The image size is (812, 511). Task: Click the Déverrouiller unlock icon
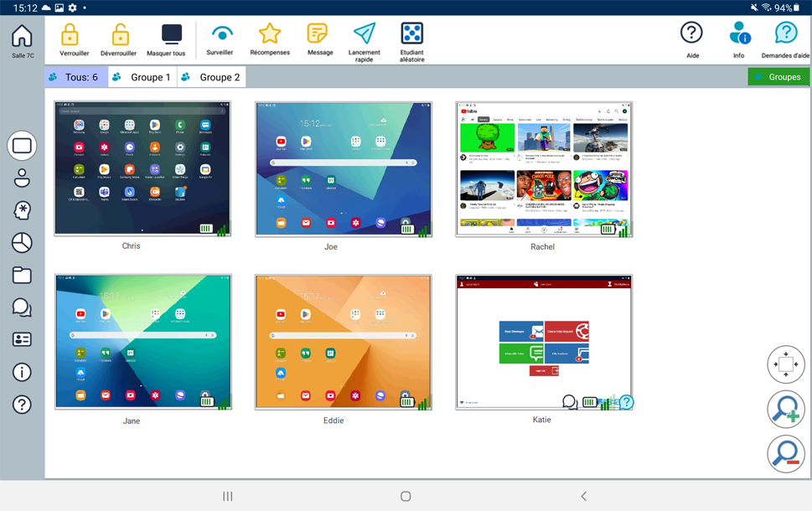pos(120,34)
